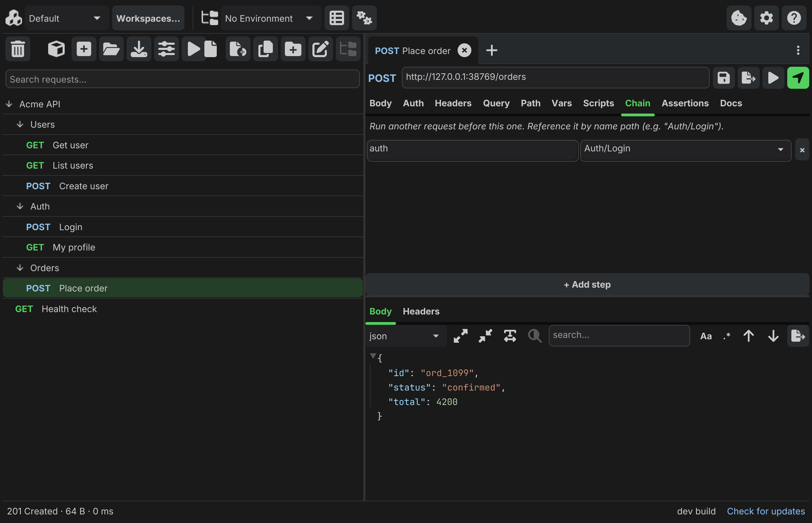
Task: Click the Search requests field
Action: tap(182, 79)
